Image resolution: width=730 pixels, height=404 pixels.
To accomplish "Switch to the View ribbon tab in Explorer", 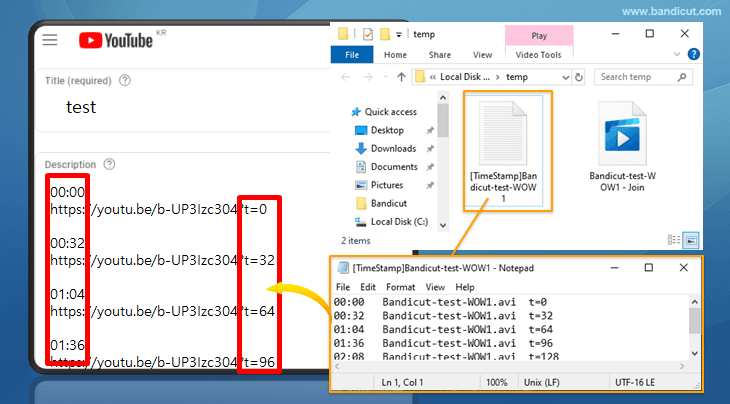I will tap(482, 55).
